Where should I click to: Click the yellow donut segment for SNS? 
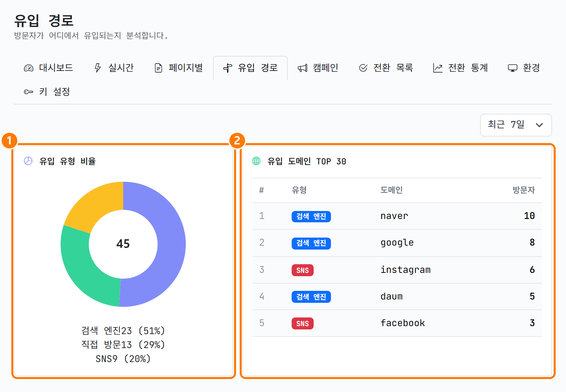95,206
